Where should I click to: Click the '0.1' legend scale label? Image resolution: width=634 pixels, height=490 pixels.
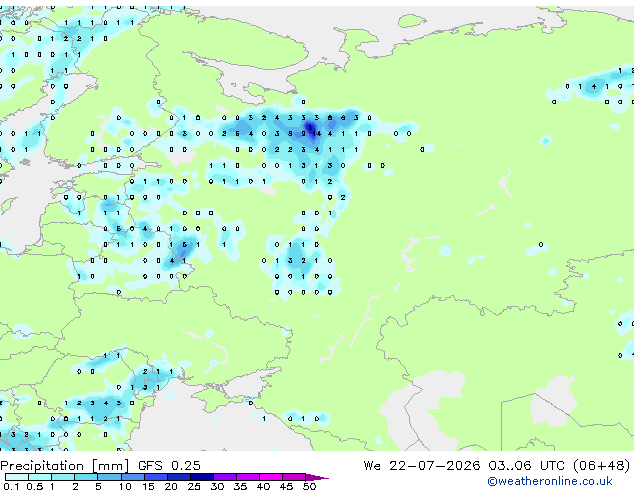[x=11, y=486]
